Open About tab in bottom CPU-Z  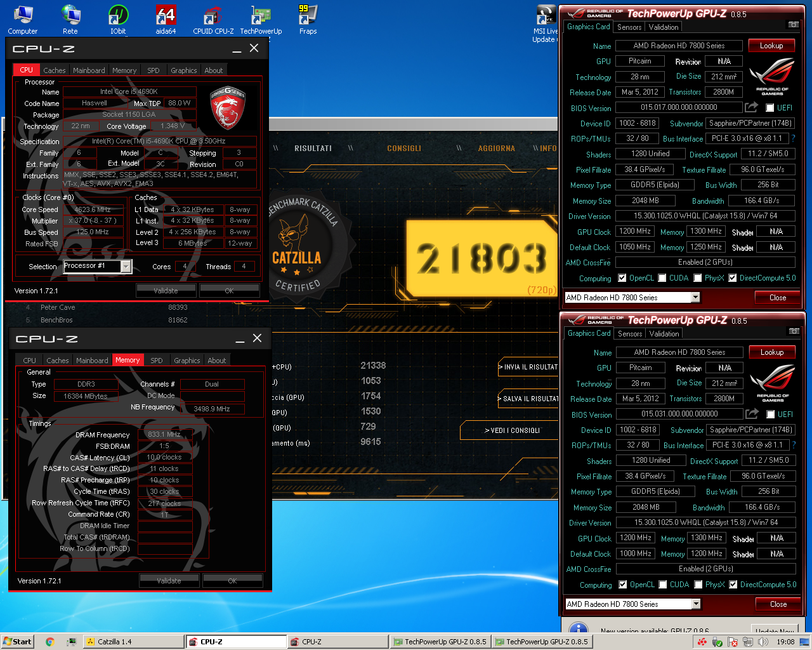(x=217, y=361)
